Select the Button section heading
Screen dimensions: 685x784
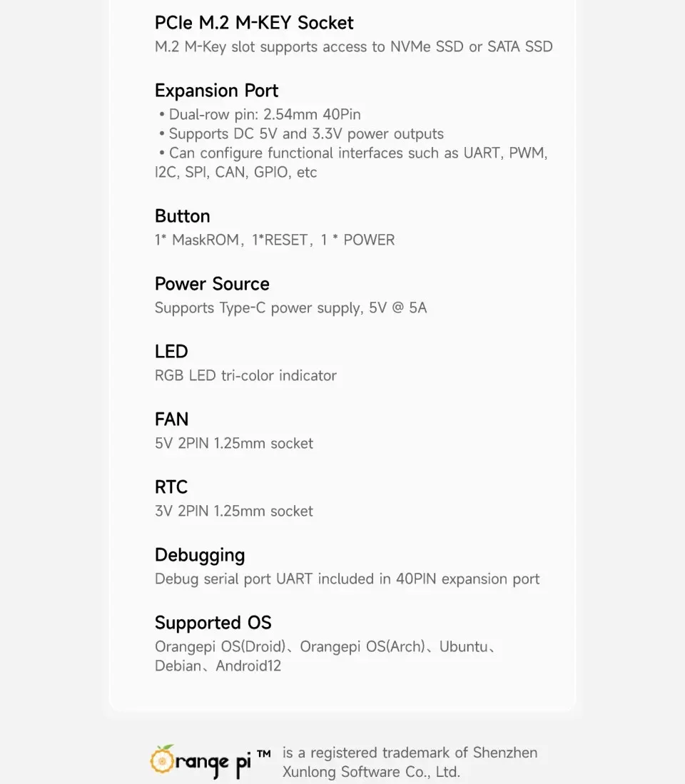pos(182,216)
